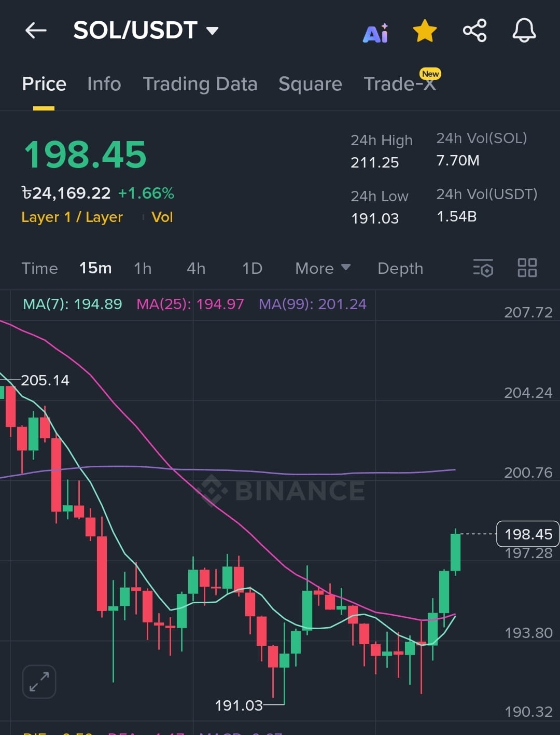Open chart indicator settings icon

pyautogui.click(x=483, y=268)
